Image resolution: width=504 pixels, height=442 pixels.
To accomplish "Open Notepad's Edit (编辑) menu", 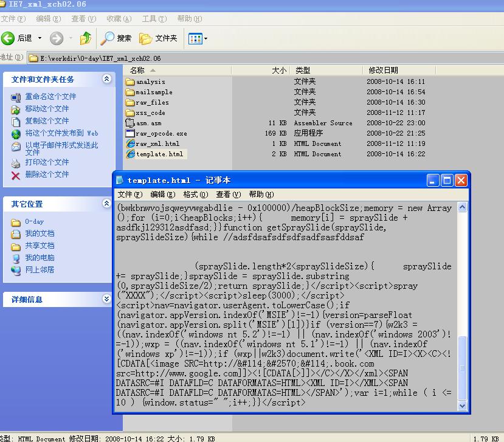I will point(163,195).
